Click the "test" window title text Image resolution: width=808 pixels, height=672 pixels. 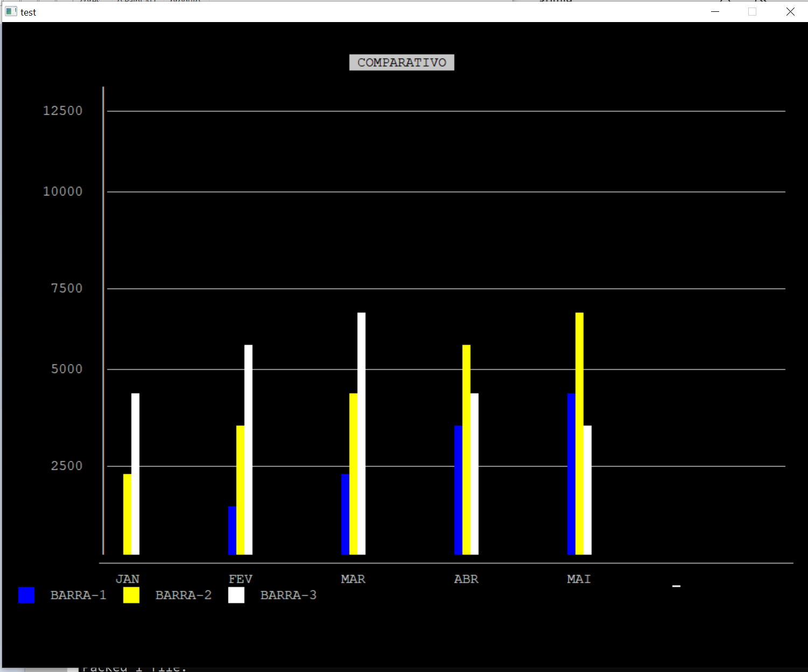click(28, 12)
